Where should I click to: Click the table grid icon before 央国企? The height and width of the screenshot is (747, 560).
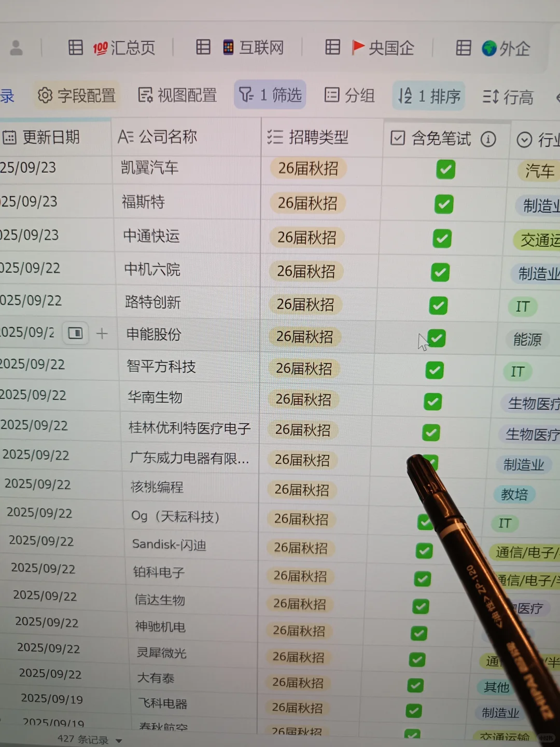[332, 47]
